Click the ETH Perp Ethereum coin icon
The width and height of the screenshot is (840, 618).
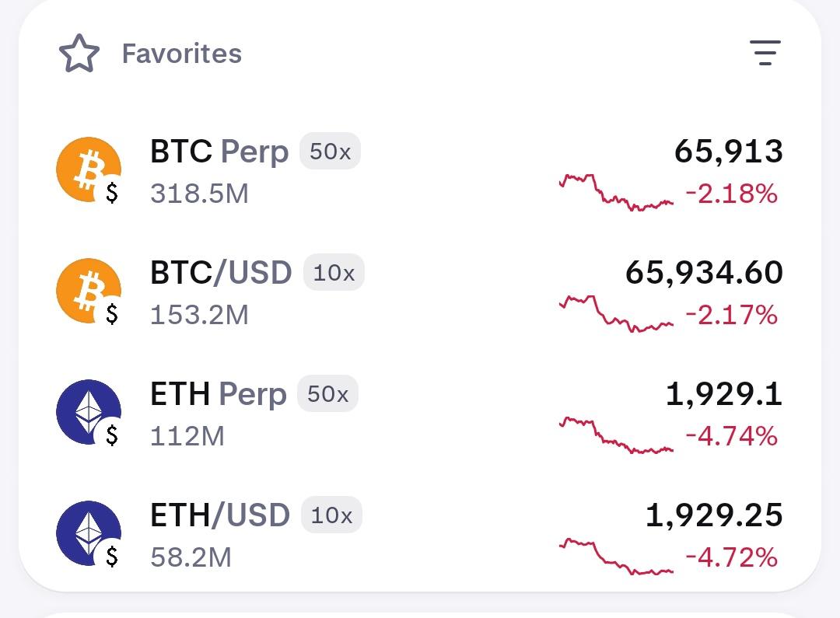(89, 412)
